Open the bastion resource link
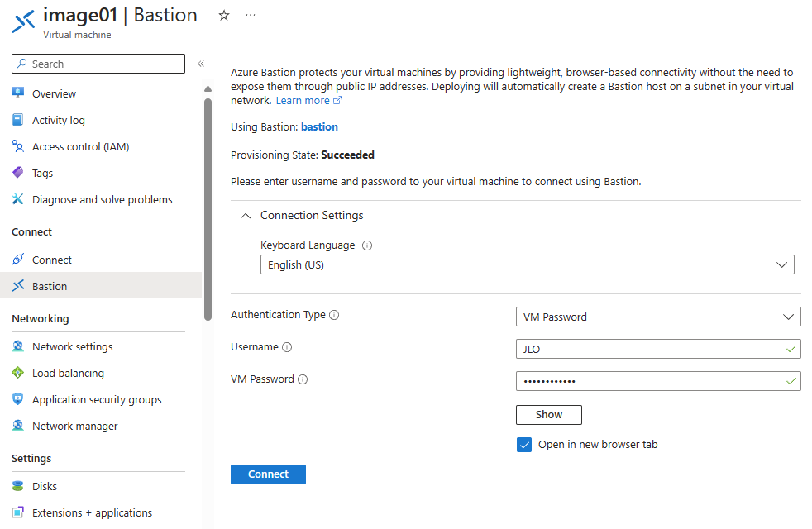Viewport: 812px width, 529px height. (319, 126)
